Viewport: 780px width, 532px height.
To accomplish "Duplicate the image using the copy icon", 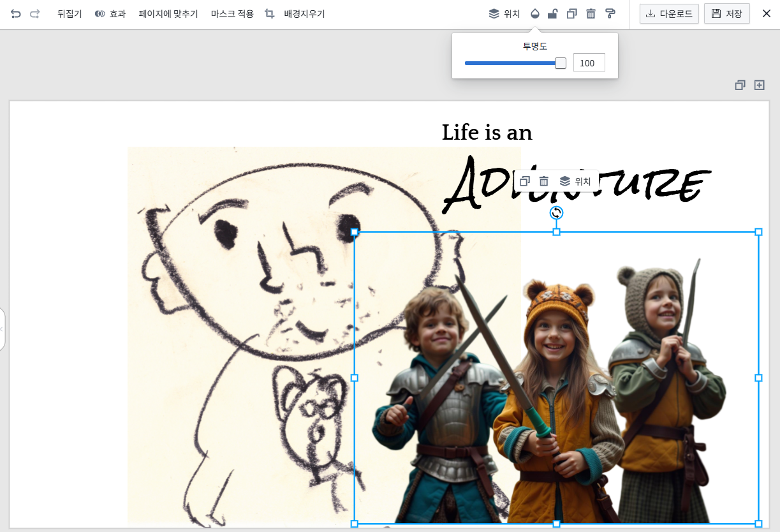I will [571, 13].
